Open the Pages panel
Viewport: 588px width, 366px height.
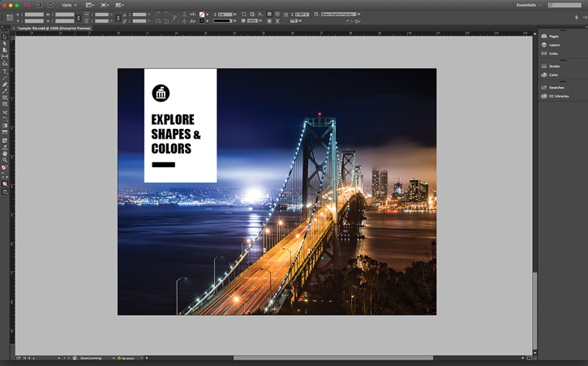point(553,37)
